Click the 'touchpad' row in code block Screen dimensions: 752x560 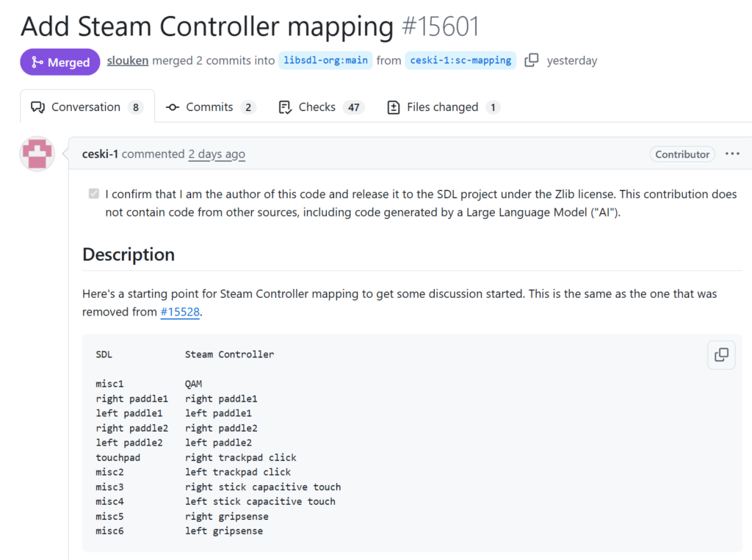pos(118,457)
